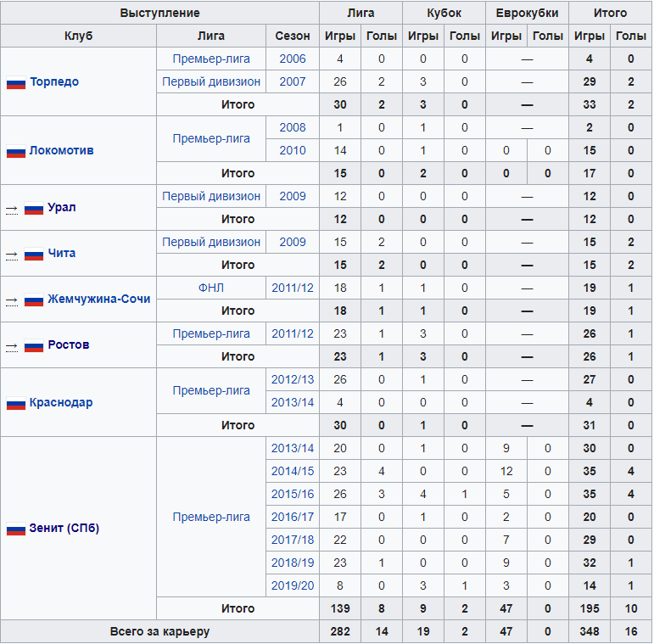The image size is (654, 644).
Task: Click the Итого label in Краснодар section
Action: coord(238,425)
